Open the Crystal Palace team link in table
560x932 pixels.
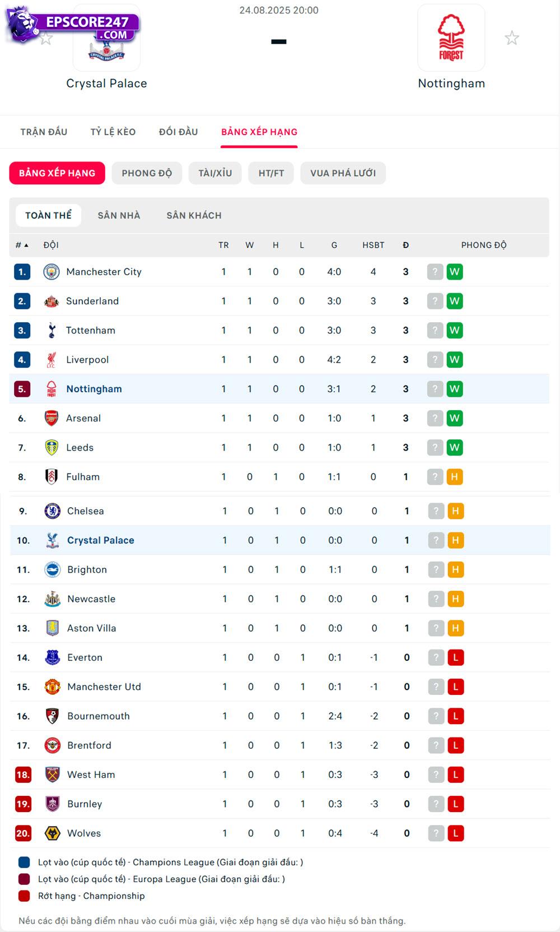click(x=101, y=540)
